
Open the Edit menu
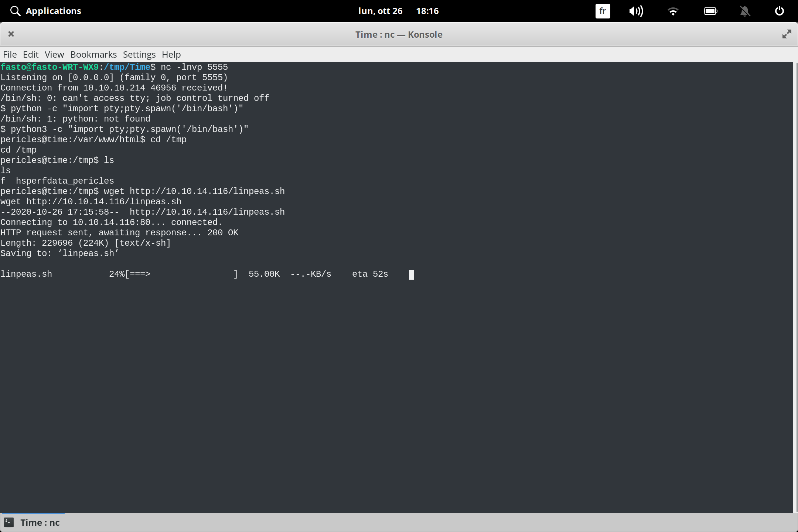31,54
